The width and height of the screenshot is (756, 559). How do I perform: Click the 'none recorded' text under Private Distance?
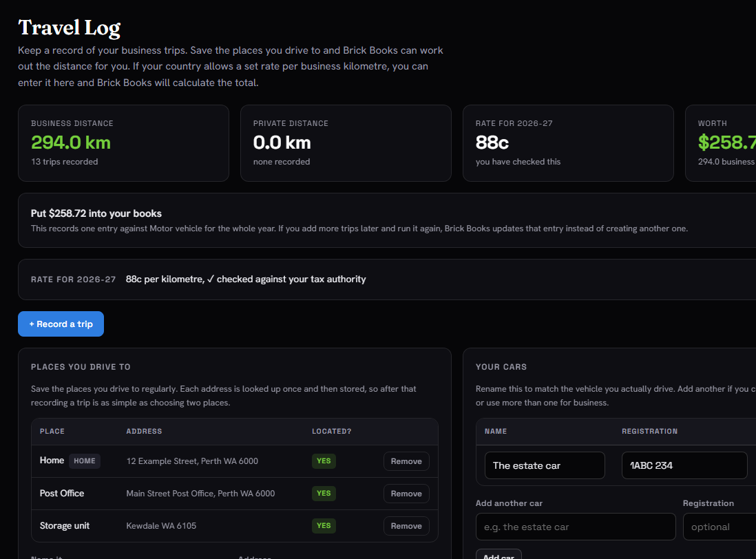282,162
